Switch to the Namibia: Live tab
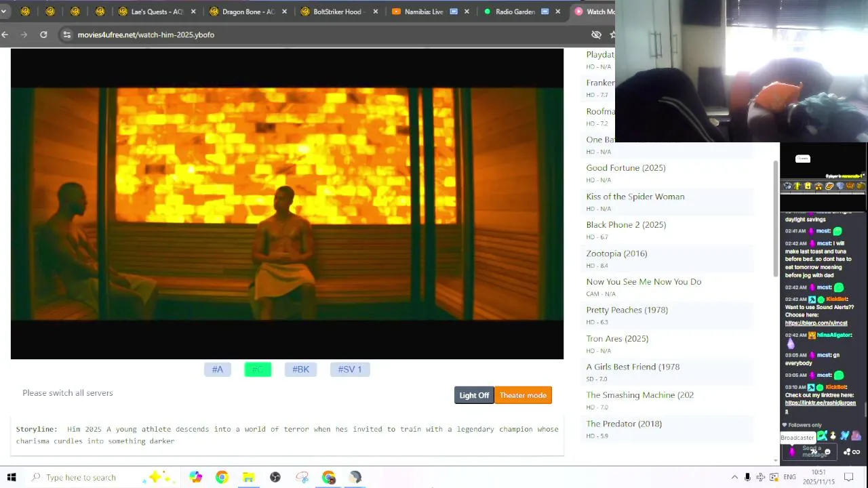Image resolution: width=868 pixels, height=488 pixels. (x=424, y=12)
